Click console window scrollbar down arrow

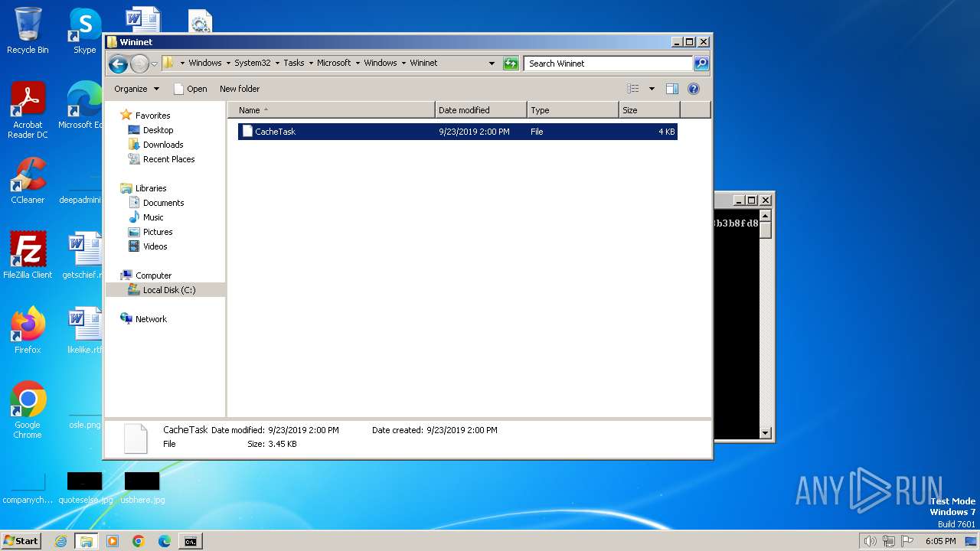click(x=765, y=433)
